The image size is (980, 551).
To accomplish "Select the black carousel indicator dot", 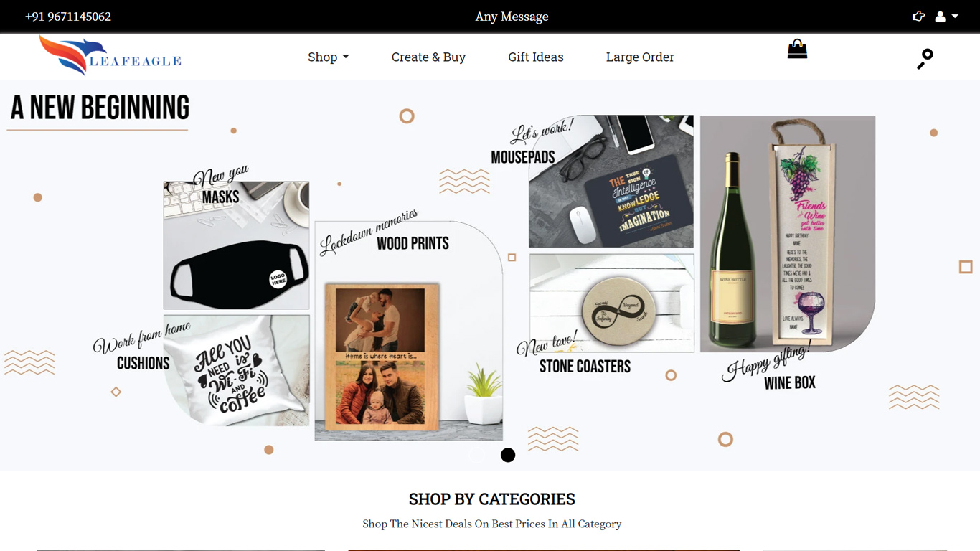I will tap(508, 455).
